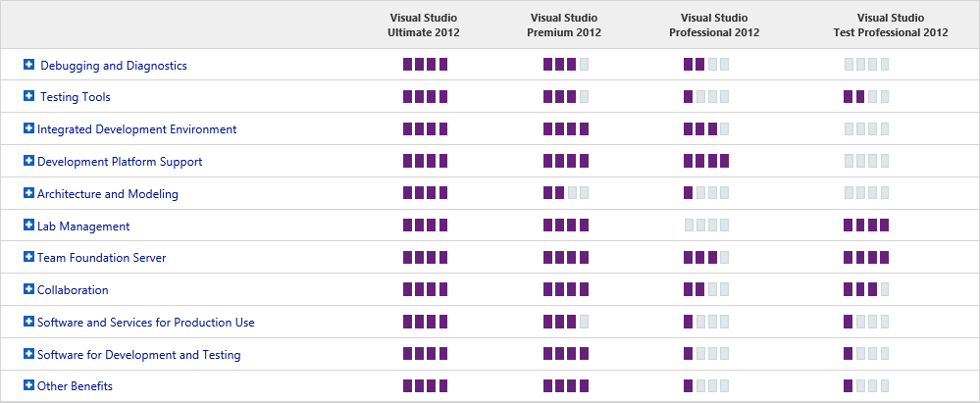Click Ultimate 2012 rating bars for Testing Tools
This screenshot has height=403, width=980.
tap(426, 96)
